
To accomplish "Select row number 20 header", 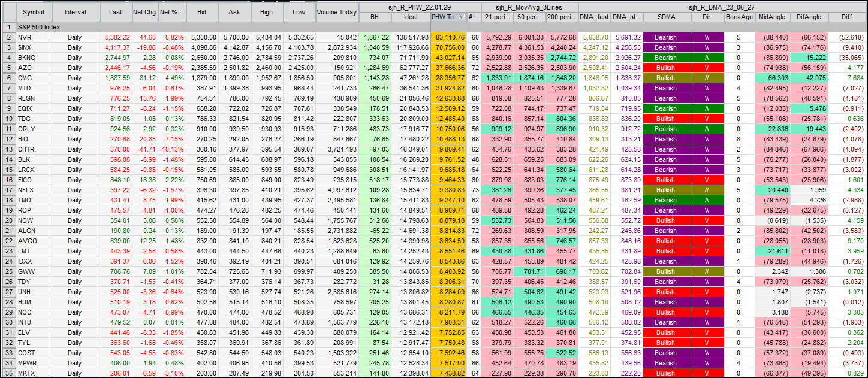I will pos(9,220).
